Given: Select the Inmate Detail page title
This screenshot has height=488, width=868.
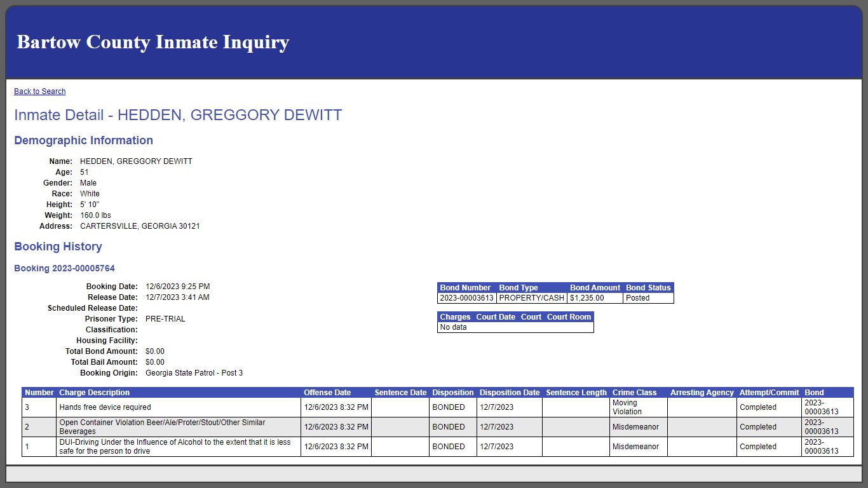Looking at the screenshot, I should point(178,115).
